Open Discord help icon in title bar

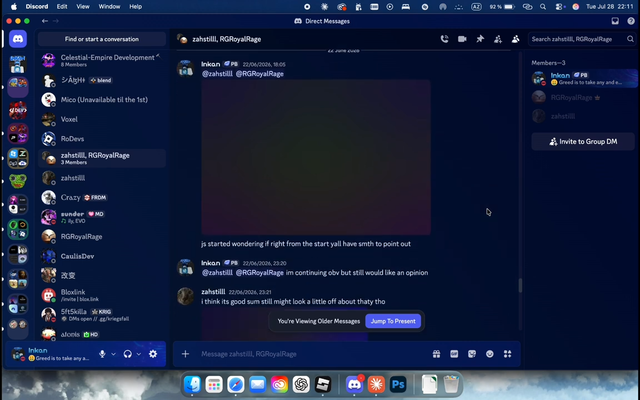[631, 21]
